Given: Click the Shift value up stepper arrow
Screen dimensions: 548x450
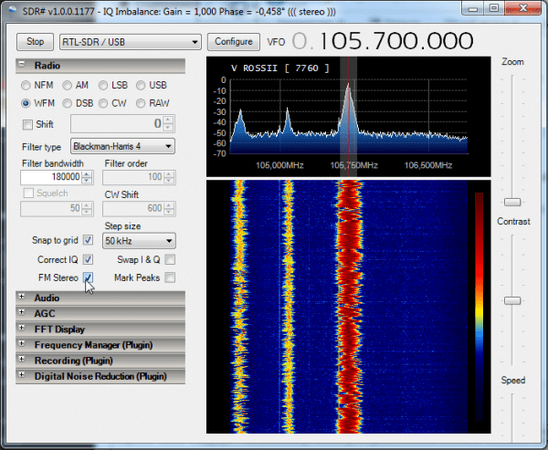Looking at the screenshot, I should [168, 120].
